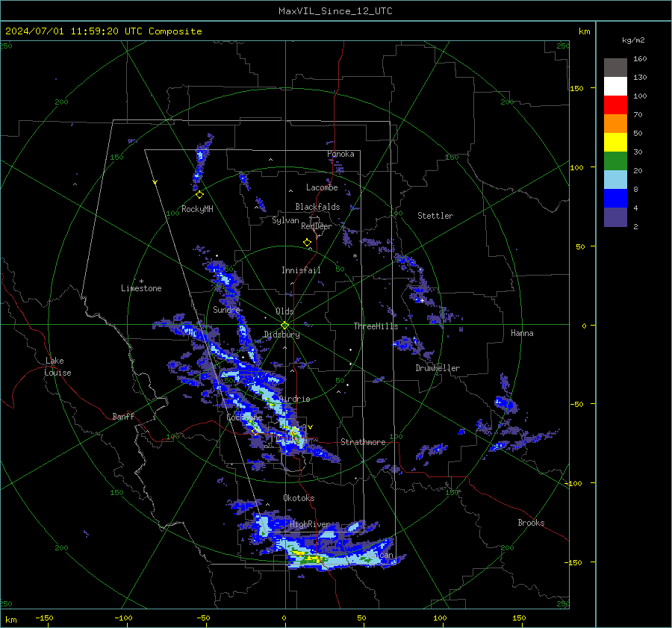Click the MaxVIL_Since_12_UTC title text

pos(335,11)
